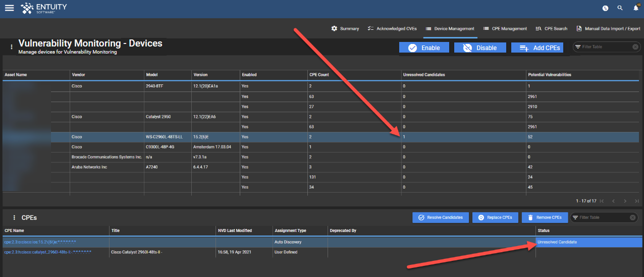The width and height of the screenshot is (644, 277).
Task: Select the Catalyst 2950 model row
Action: pyautogui.click(x=321, y=117)
